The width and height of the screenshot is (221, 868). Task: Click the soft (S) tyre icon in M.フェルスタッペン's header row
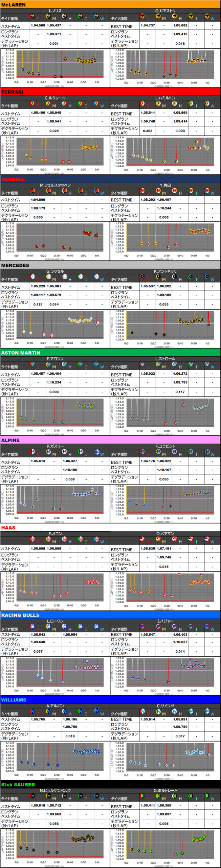click(32, 191)
